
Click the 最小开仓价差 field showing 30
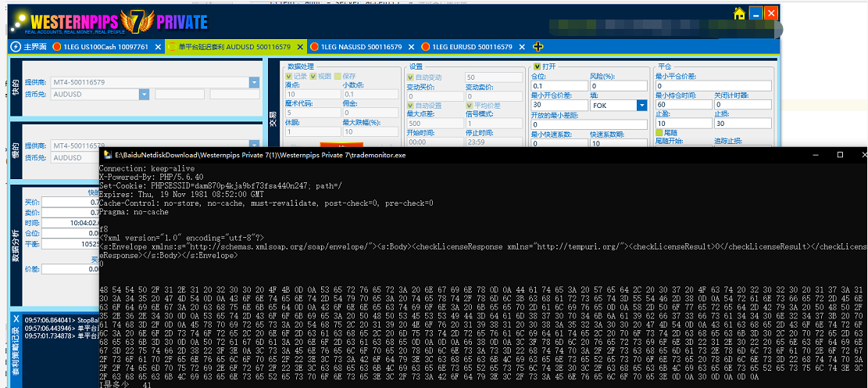(559, 105)
